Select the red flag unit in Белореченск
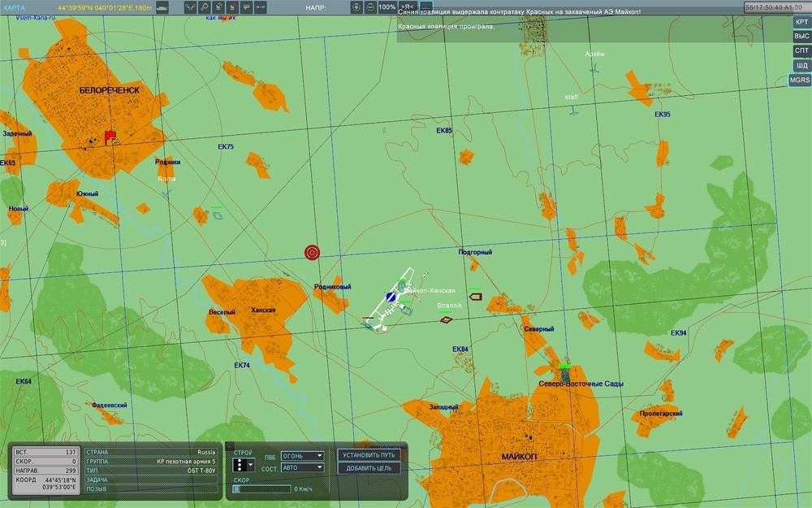Screen dimensions: 812x508 110,137
